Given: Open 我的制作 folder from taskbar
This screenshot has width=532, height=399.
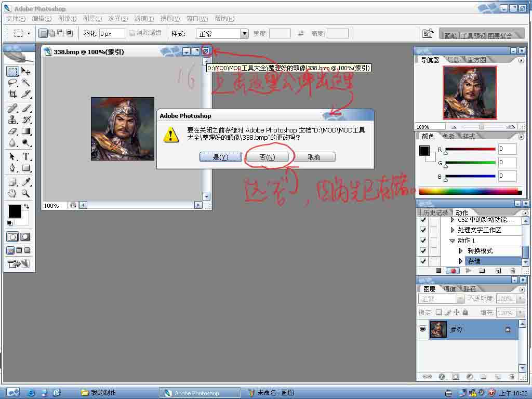Looking at the screenshot, I should click(x=99, y=393).
